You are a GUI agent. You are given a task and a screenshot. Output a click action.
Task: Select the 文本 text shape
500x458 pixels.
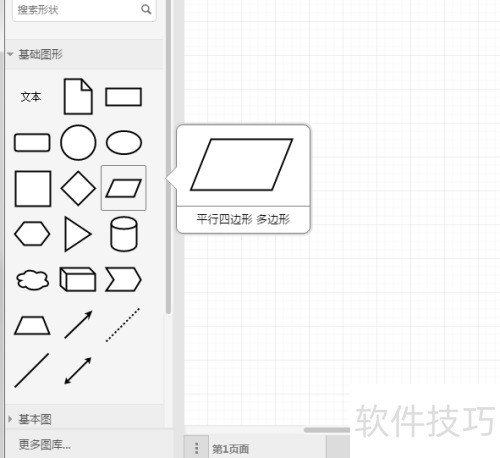point(31,97)
